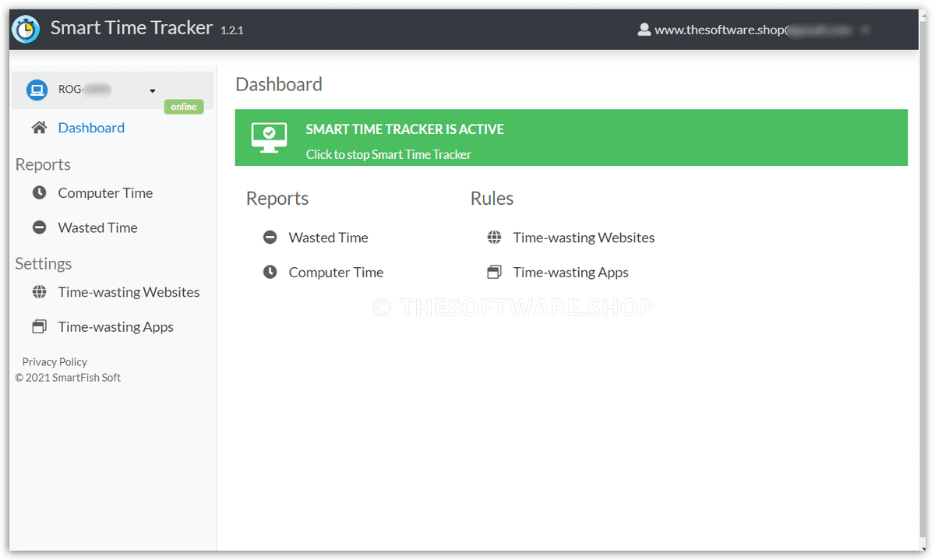Image resolution: width=935 pixels, height=560 pixels.
Task: Open Computer Time link under dashboard Reports
Action: [x=336, y=272]
